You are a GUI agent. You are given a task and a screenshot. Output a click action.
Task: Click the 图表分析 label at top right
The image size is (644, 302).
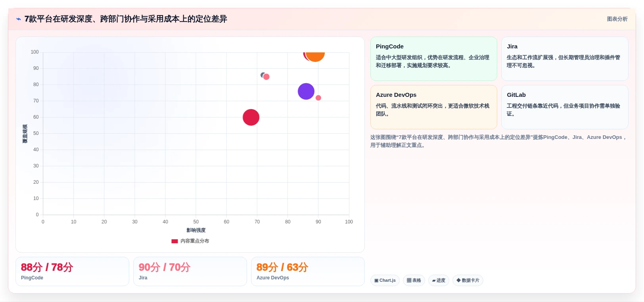(617, 19)
